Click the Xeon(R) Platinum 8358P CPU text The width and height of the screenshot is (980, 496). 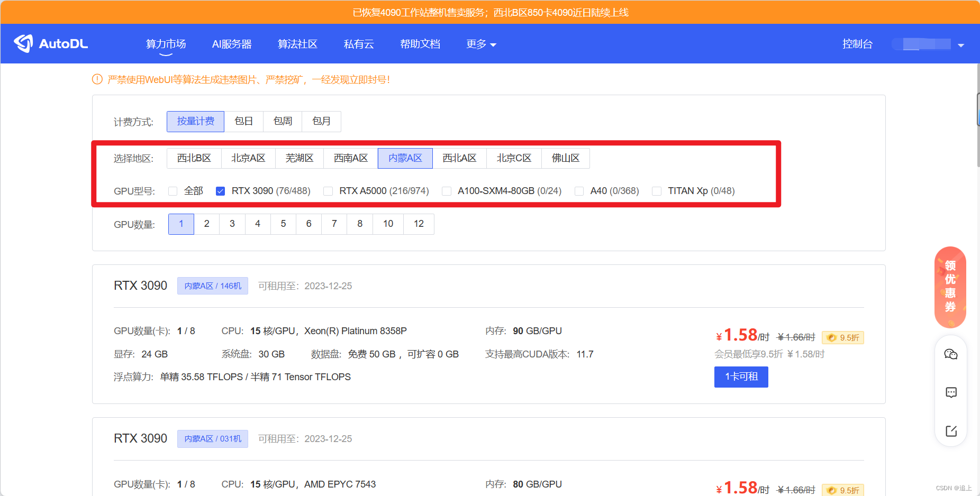click(356, 330)
